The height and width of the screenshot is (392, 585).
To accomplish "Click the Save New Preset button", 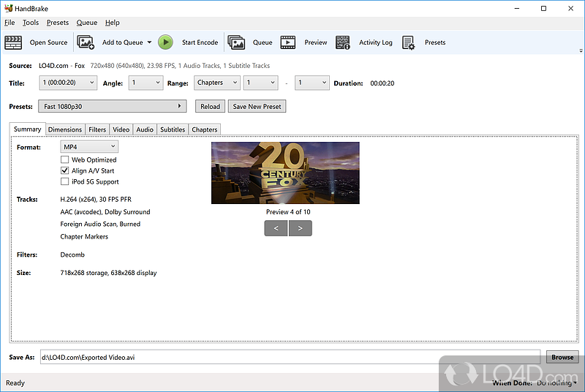I will [257, 106].
